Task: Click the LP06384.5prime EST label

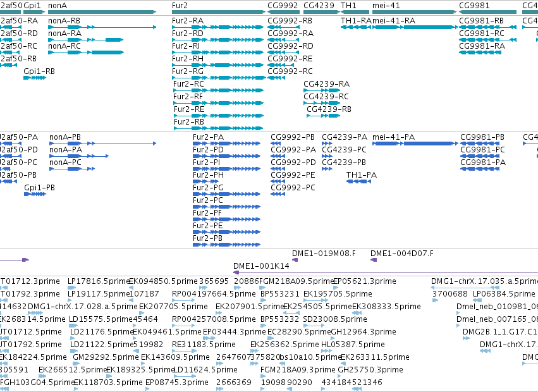Action: click(x=504, y=294)
